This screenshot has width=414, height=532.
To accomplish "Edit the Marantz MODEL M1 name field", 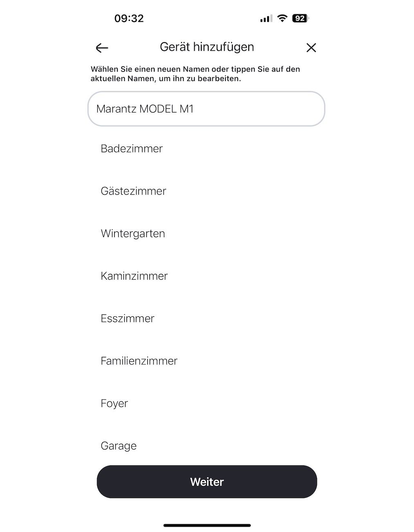I will (206, 109).
